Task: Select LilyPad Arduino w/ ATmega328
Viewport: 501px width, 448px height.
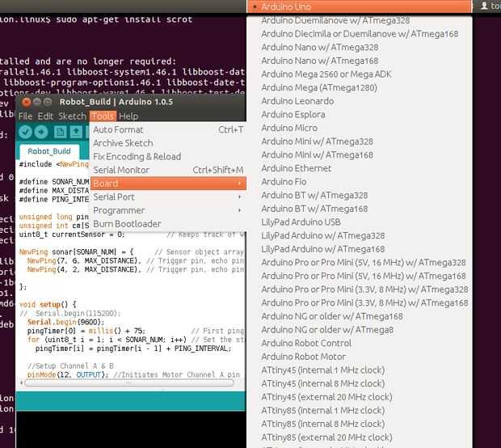Action: pyautogui.click(x=359, y=235)
